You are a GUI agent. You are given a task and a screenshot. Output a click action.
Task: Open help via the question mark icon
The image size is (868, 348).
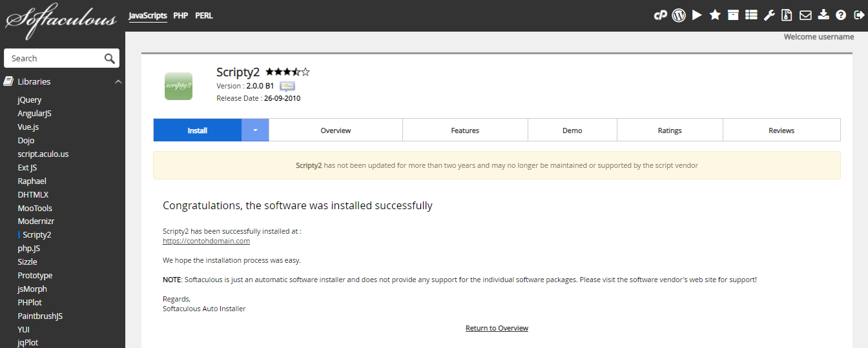click(x=841, y=15)
